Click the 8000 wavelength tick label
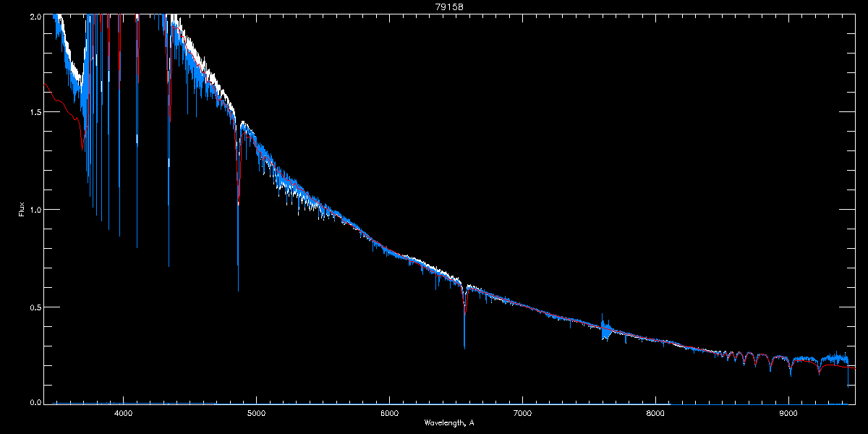The image size is (868, 434). [x=655, y=413]
